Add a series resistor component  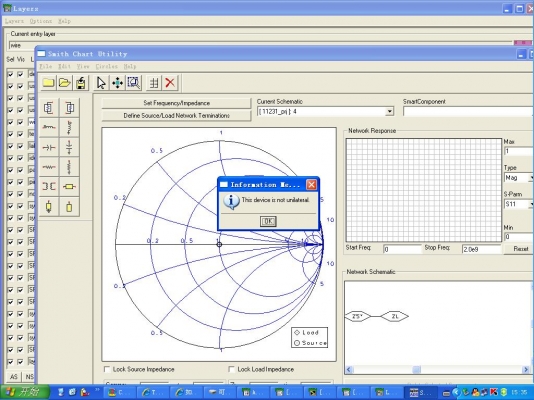pos(49,167)
